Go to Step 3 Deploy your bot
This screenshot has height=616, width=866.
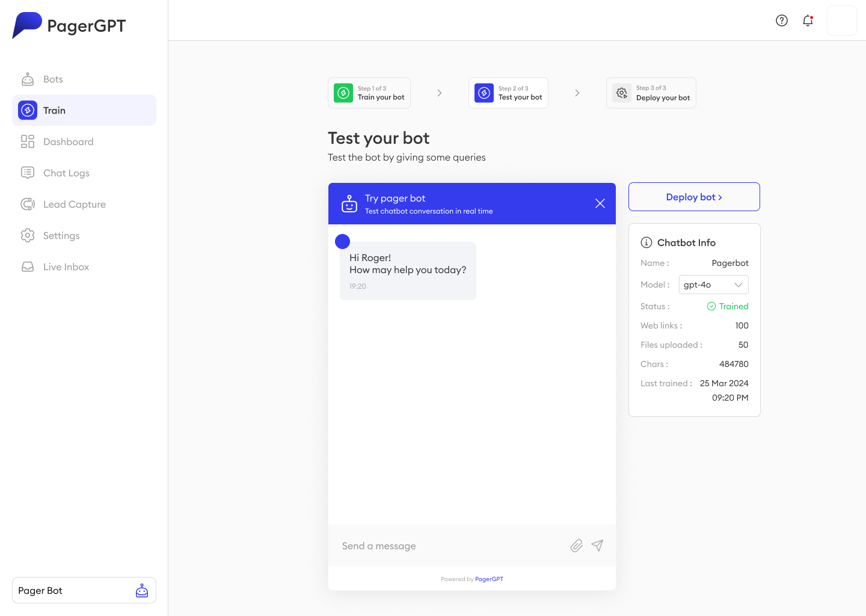coord(651,93)
